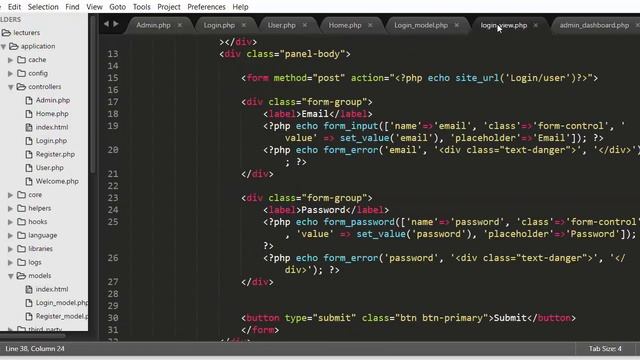The image size is (640, 360).
Task: Expand the libraries folder
Action: click(x=11, y=249)
